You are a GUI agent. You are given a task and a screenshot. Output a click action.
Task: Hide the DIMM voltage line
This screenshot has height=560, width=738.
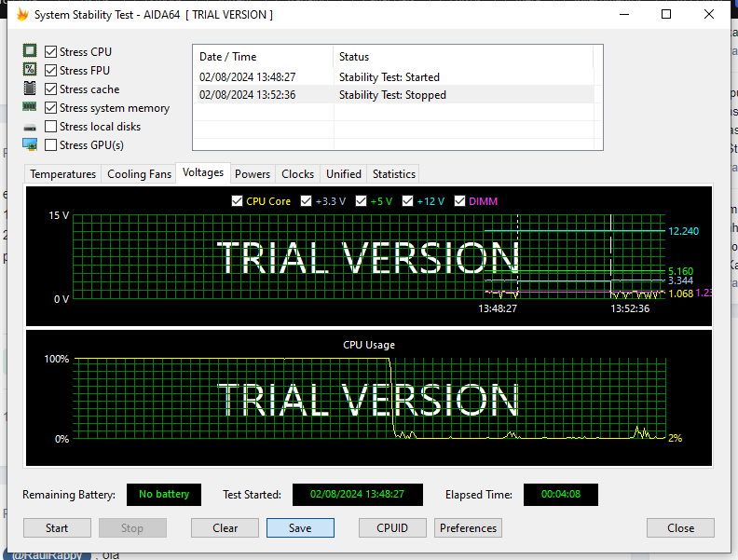pyautogui.click(x=459, y=201)
